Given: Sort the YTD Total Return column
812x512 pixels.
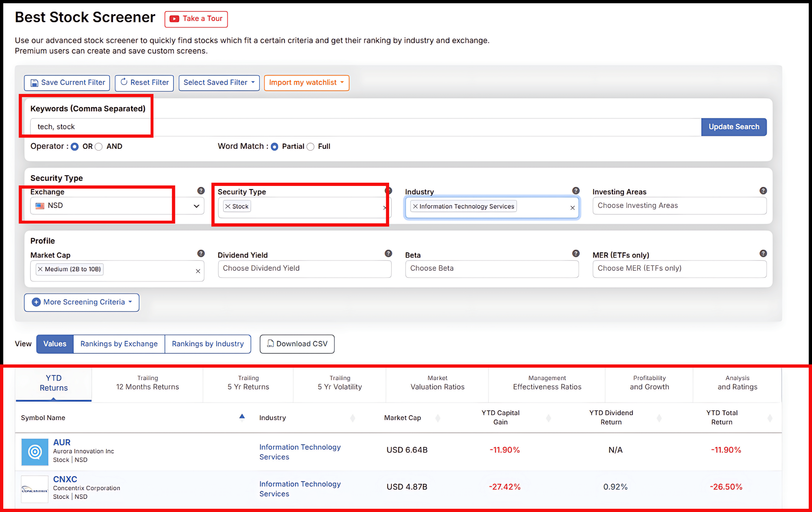Looking at the screenshot, I should [770, 418].
